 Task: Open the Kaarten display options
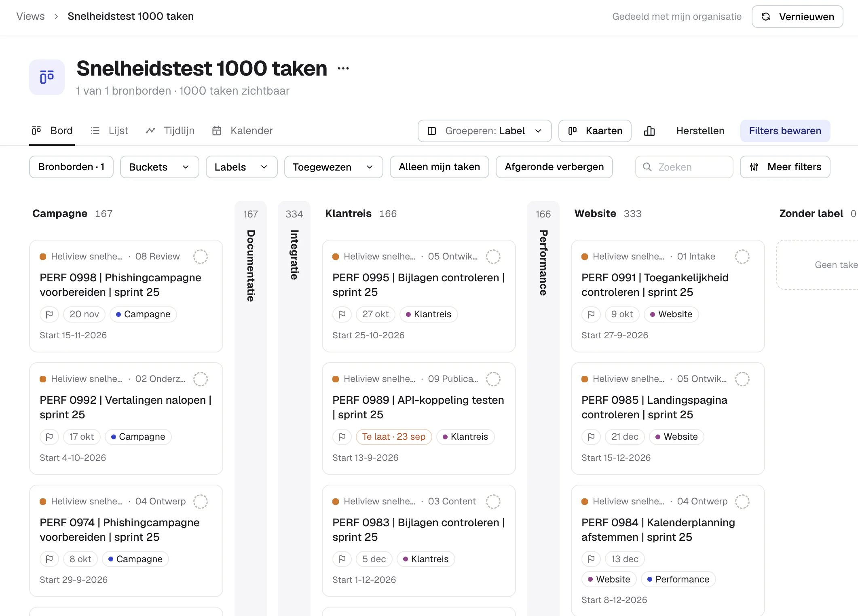pyautogui.click(x=595, y=131)
